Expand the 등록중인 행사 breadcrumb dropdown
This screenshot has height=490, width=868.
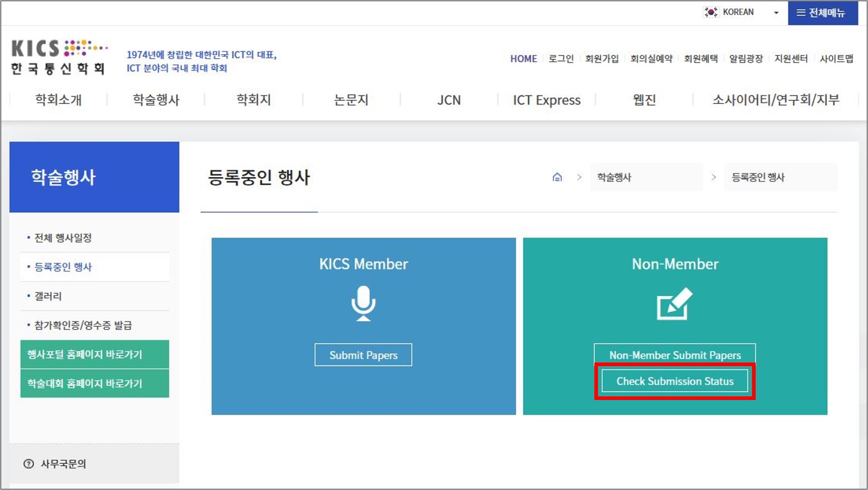[x=780, y=177]
